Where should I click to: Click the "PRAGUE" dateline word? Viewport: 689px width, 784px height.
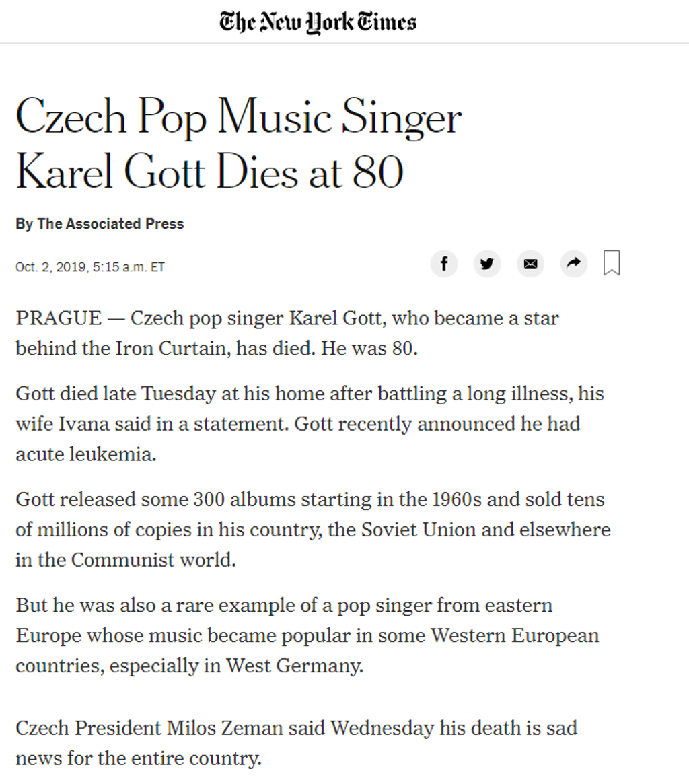(59, 318)
